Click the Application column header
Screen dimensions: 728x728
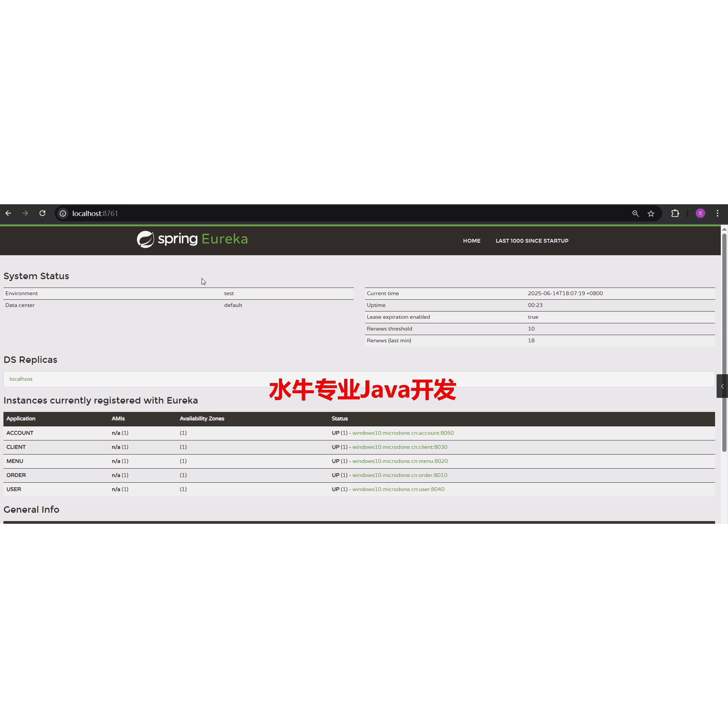21,418
